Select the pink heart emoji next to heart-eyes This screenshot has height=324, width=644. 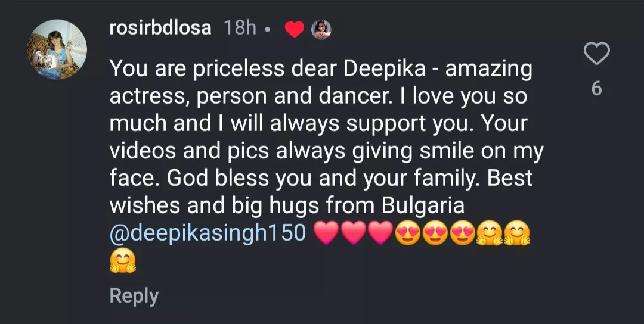coord(380,233)
